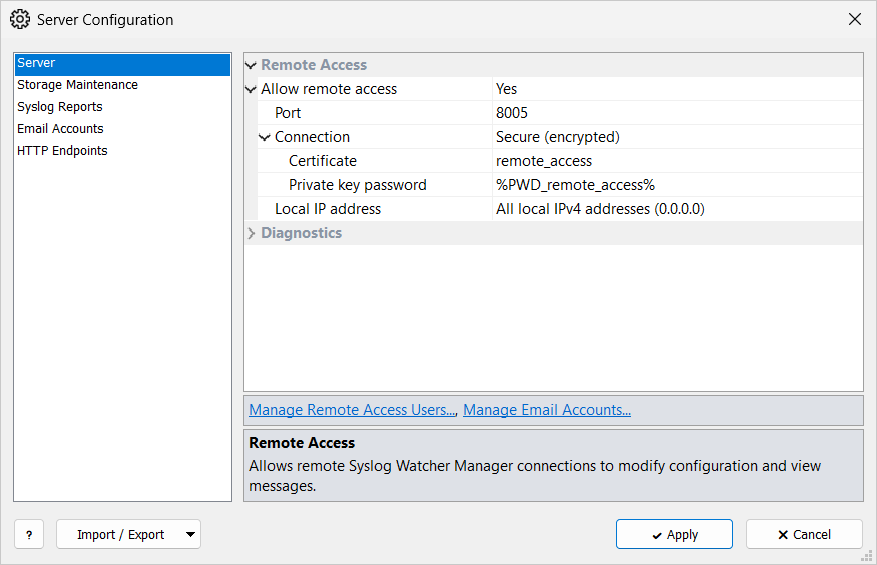Click the Certificate property label
This screenshot has width=877, height=565.
coord(323,161)
